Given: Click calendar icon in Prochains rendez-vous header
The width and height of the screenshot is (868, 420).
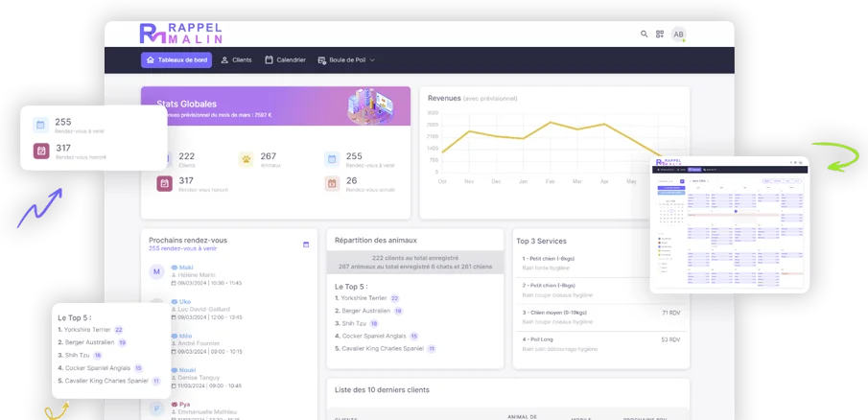Looking at the screenshot, I should pyautogui.click(x=306, y=245).
